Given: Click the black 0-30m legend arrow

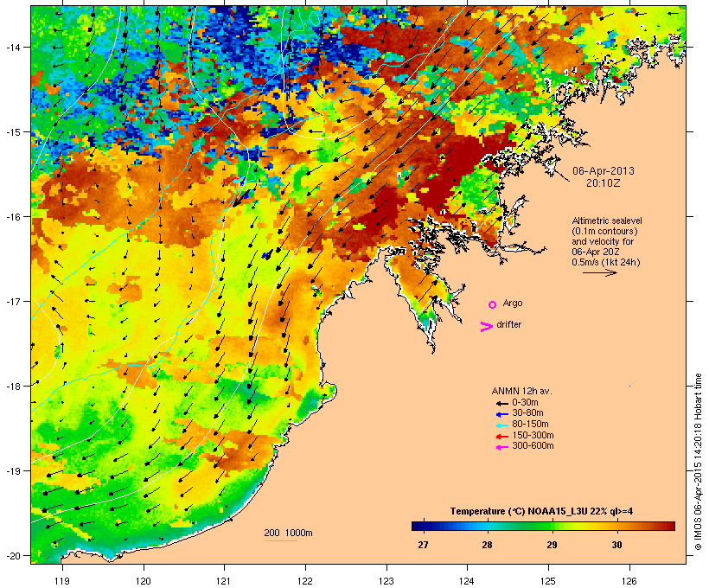Looking at the screenshot, I should pos(501,403).
